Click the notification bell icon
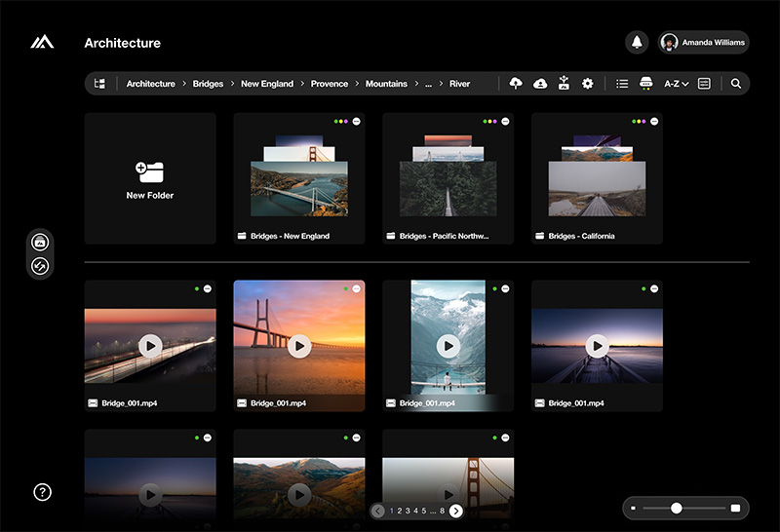Screen dimensions: 780x532 (637, 42)
